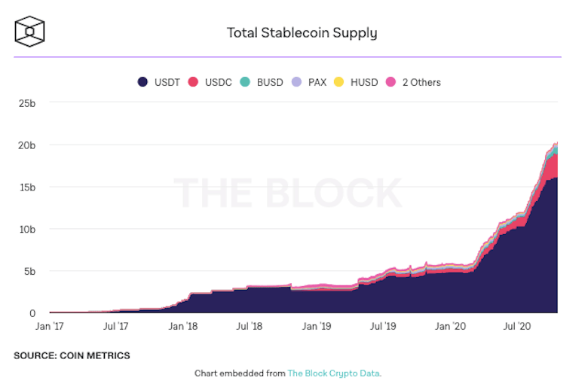Screen dimensions: 588x390
Task: Toggle the USDC red legend dot
Action: [x=193, y=81]
